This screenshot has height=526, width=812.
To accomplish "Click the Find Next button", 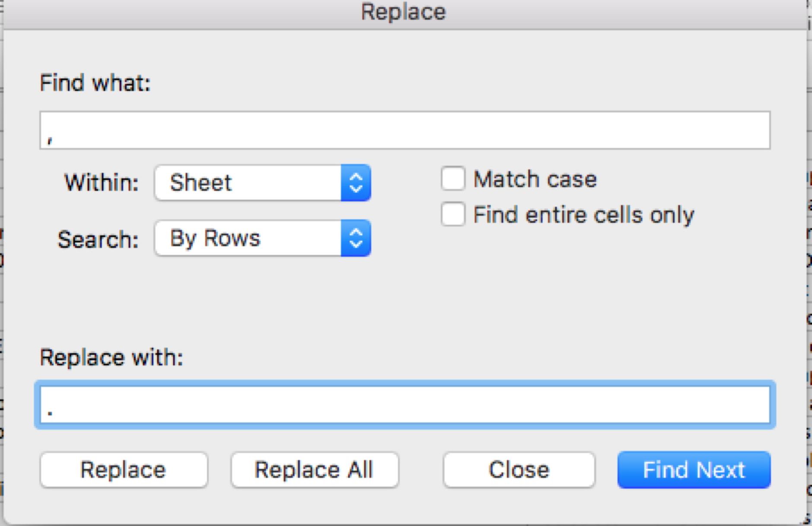I will click(x=694, y=470).
